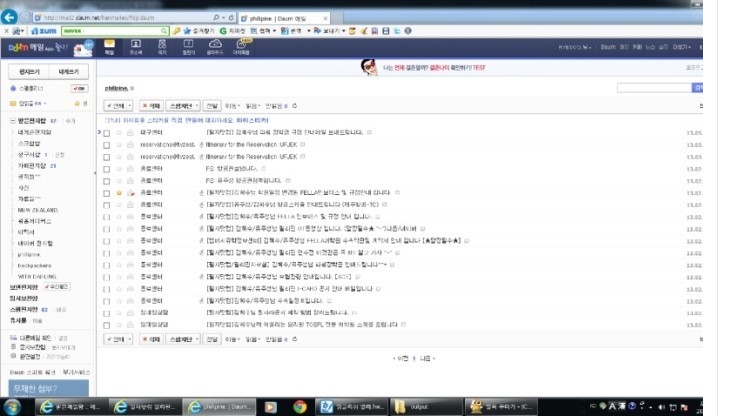Screen dimensions: 740x416
Task: Select the last message's checkbox in list
Action: 107,324
